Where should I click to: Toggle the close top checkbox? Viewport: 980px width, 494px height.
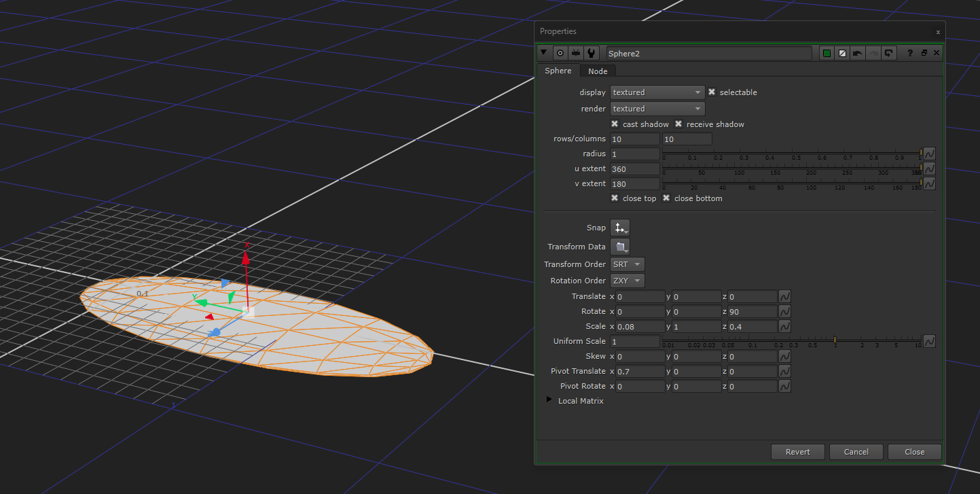click(615, 198)
